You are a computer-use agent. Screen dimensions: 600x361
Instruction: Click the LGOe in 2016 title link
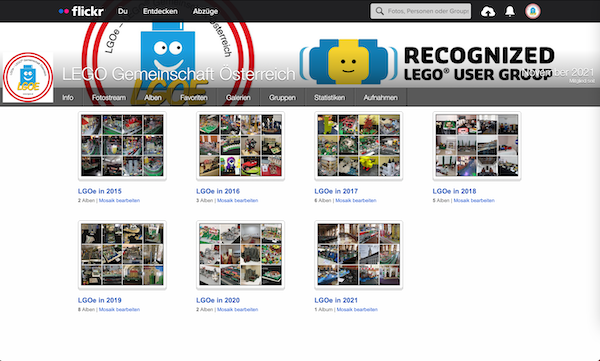tap(218, 191)
